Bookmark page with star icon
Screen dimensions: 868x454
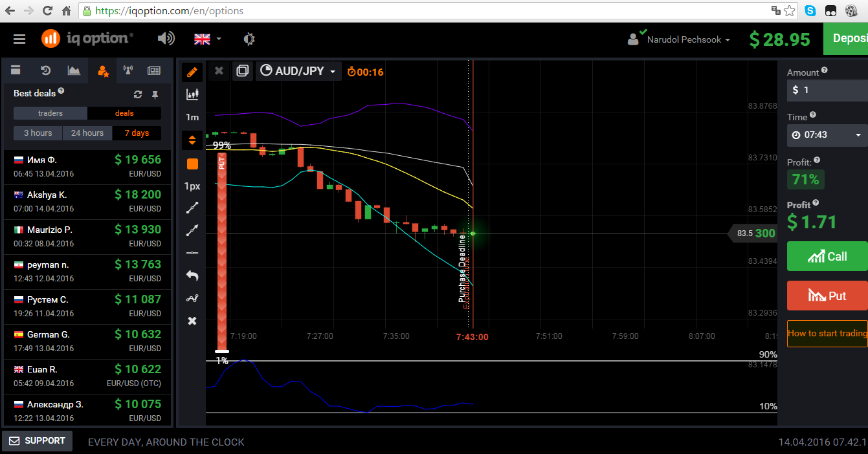pos(790,10)
